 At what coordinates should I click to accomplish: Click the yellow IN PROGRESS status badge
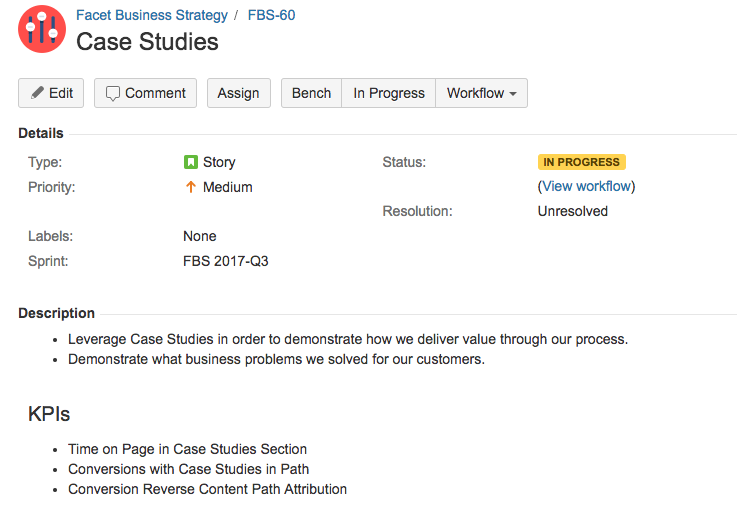click(x=582, y=162)
